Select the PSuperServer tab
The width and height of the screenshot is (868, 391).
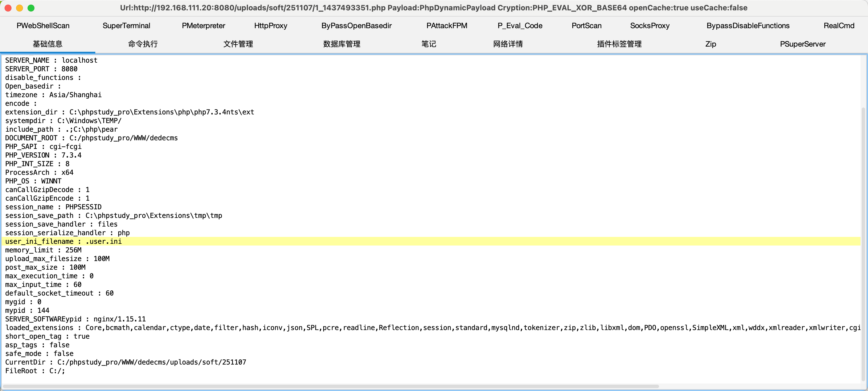point(802,44)
